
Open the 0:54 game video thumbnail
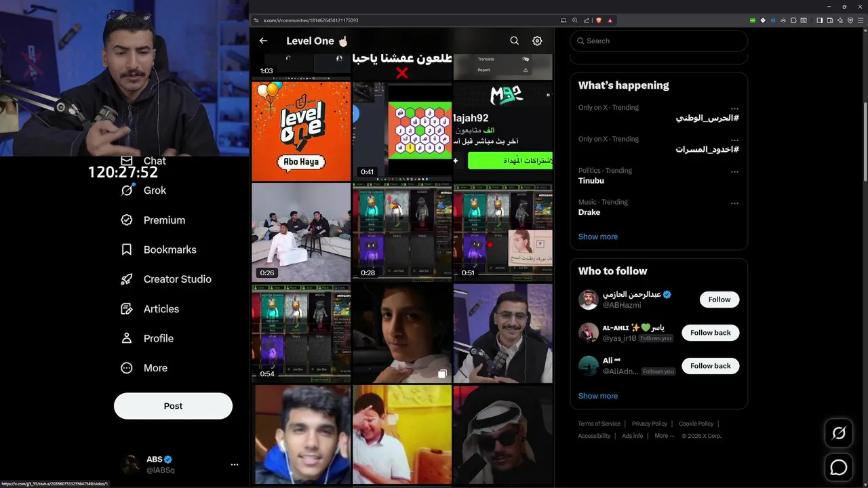pos(301,333)
